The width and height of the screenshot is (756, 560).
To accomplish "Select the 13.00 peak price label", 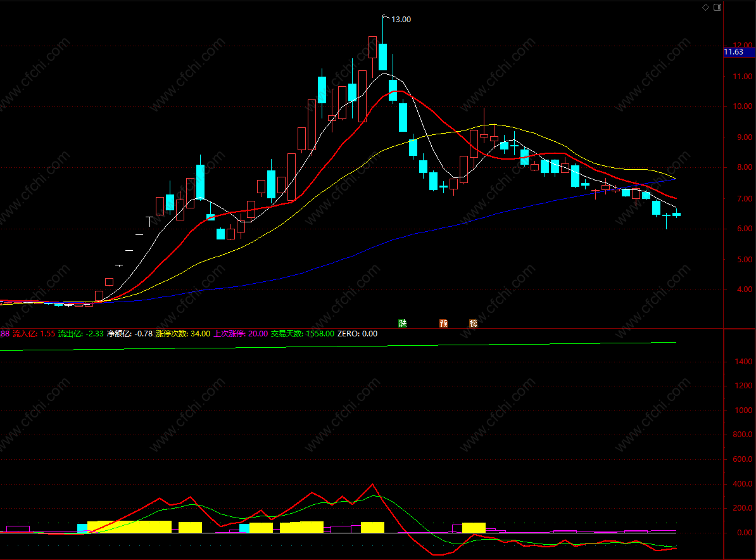I will (x=401, y=19).
